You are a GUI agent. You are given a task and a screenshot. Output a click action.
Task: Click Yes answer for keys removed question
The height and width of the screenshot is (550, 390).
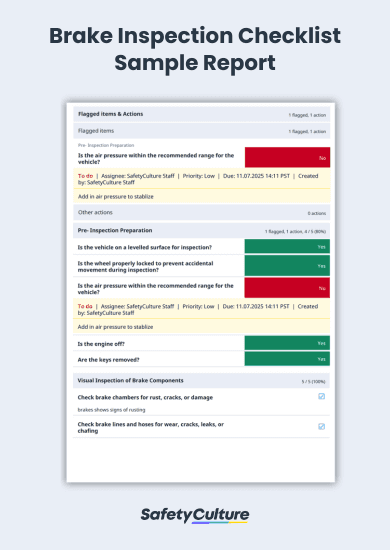pyautogui.click(x=287, y=359)
